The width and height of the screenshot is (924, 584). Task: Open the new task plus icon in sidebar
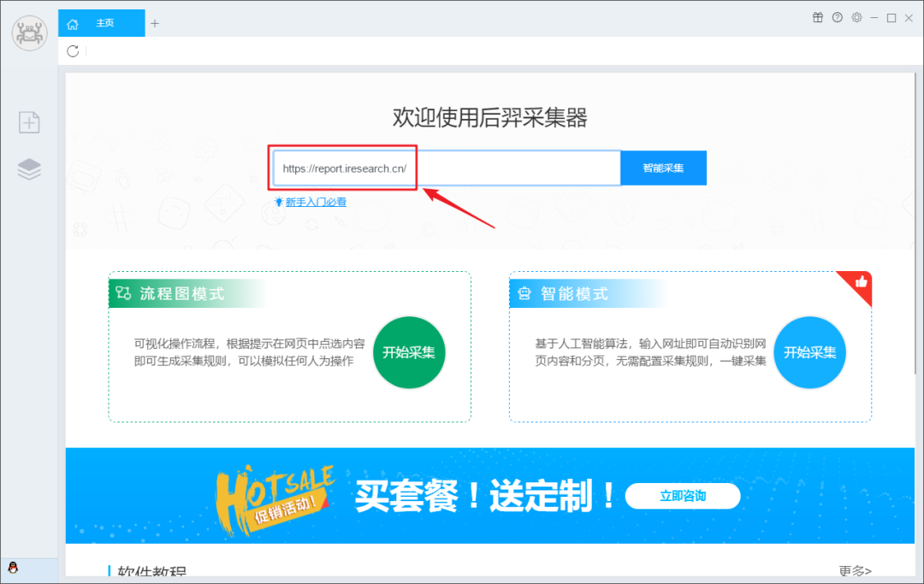29,122
